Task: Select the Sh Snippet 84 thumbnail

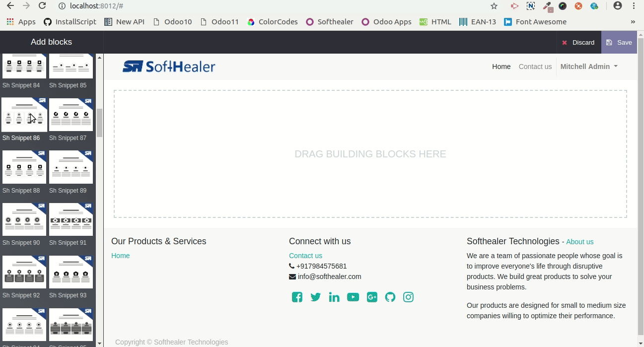Action: [x=24, y=66]
